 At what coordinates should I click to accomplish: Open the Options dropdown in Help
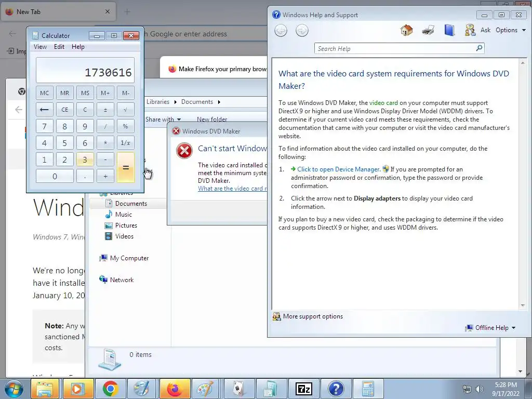tap(510, 30)
